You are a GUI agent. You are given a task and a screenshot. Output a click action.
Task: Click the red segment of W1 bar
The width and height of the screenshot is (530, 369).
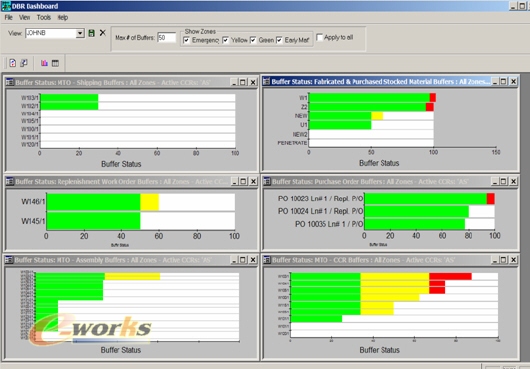[433, 98]
